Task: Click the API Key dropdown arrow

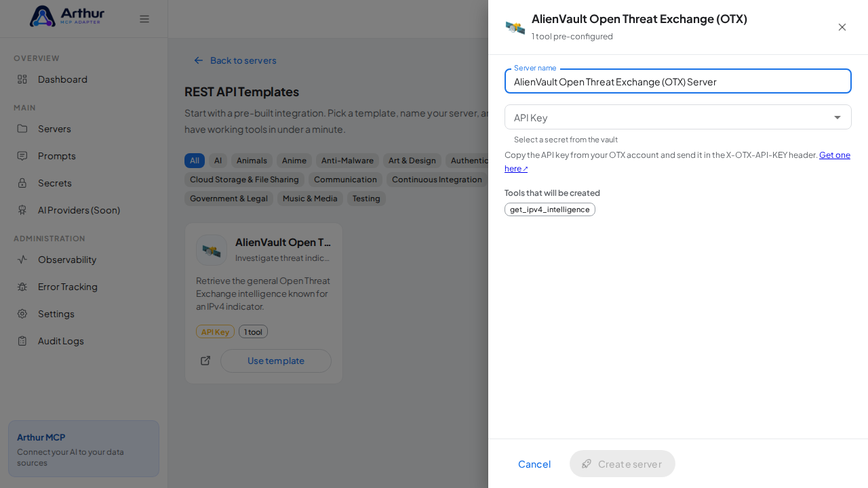Action: (x=837, y=117)
